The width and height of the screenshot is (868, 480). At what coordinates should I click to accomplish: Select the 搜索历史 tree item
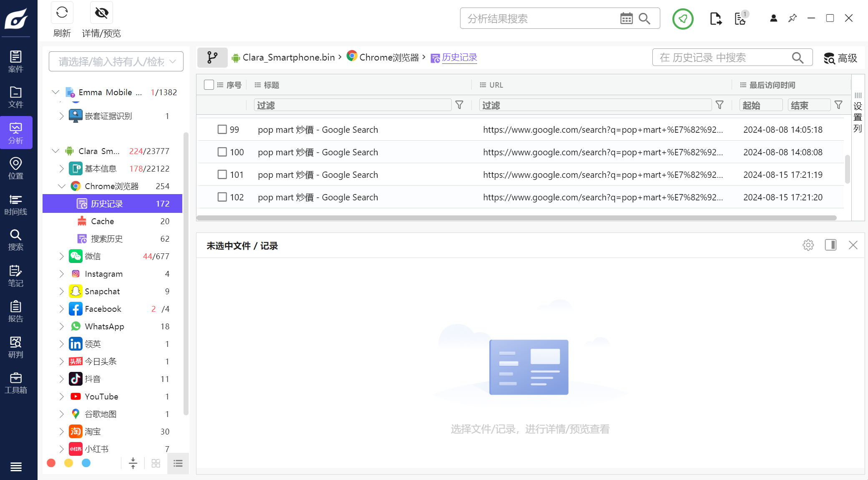[x=107, y=239]
